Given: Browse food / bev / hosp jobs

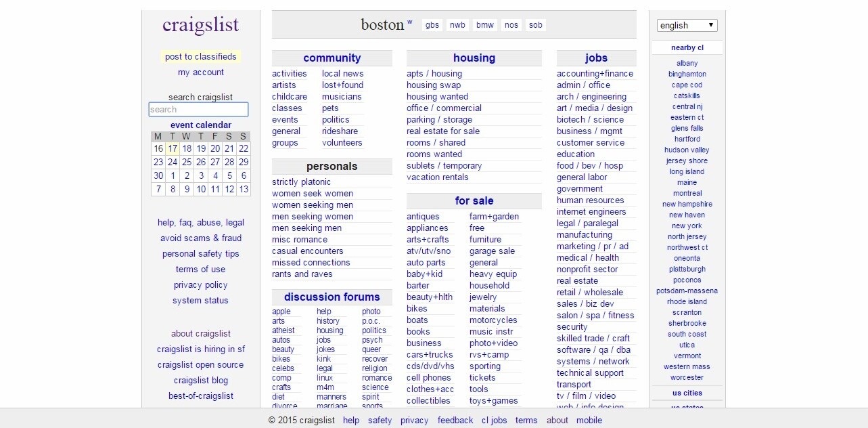Looking at the screenshot, I should coord(590,166).
